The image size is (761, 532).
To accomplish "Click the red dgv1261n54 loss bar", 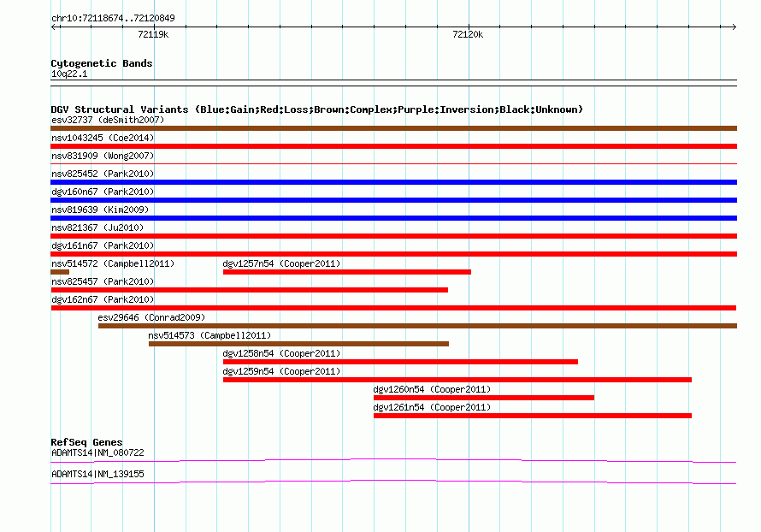I will point(533,416).
